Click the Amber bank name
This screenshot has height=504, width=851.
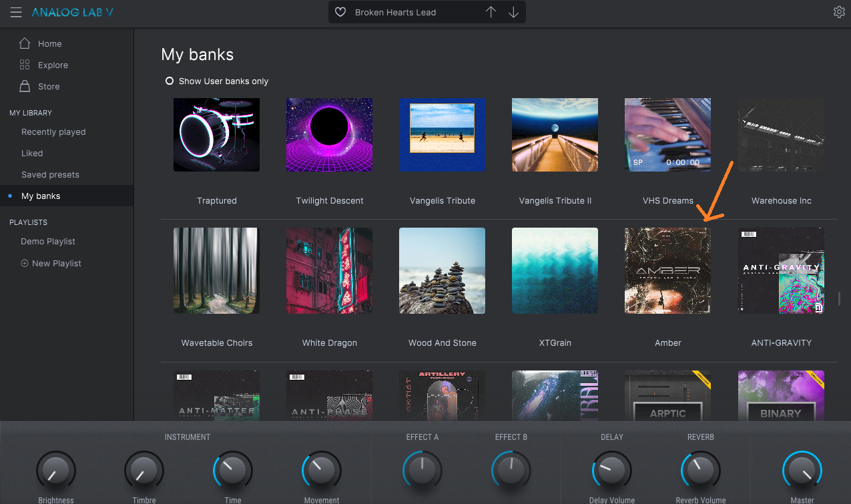click(x=668, y=342)
